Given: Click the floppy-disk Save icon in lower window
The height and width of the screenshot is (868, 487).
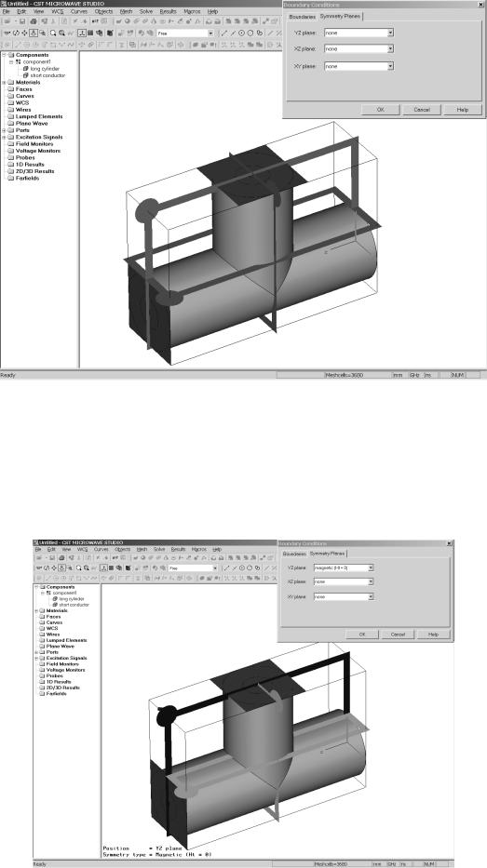Looking at the screenshot, I should pyautogui.click(x=51, y=558).
